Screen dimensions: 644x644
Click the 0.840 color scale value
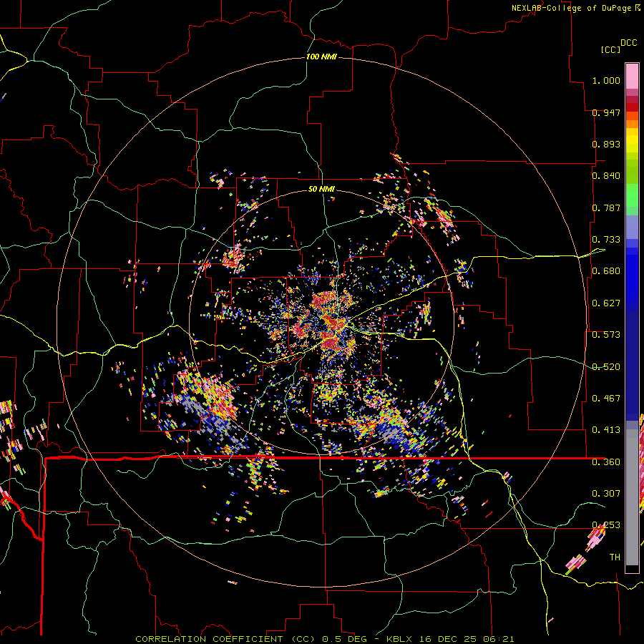(x=606, y=176)
